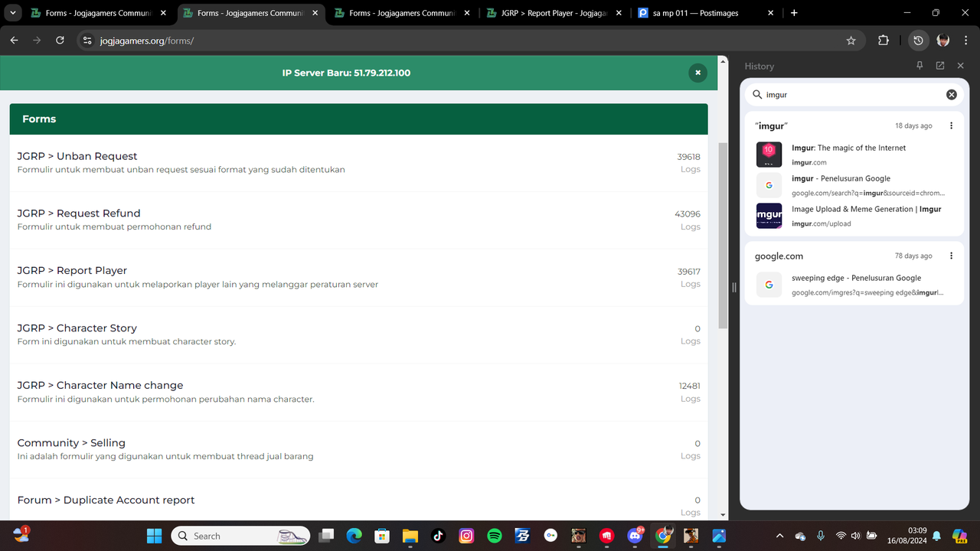980x551 pixels.
Task: Open the Chrome profile avatar
Action: pyautogui.click(x=942, y=41)
